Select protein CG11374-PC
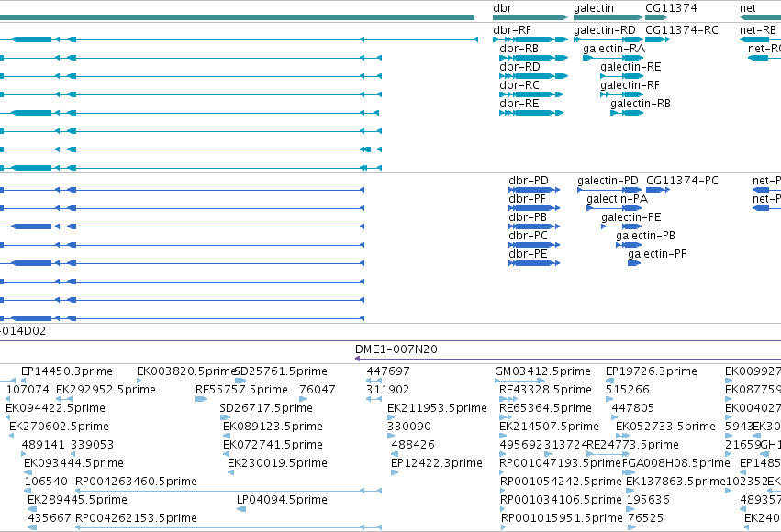 683,180
